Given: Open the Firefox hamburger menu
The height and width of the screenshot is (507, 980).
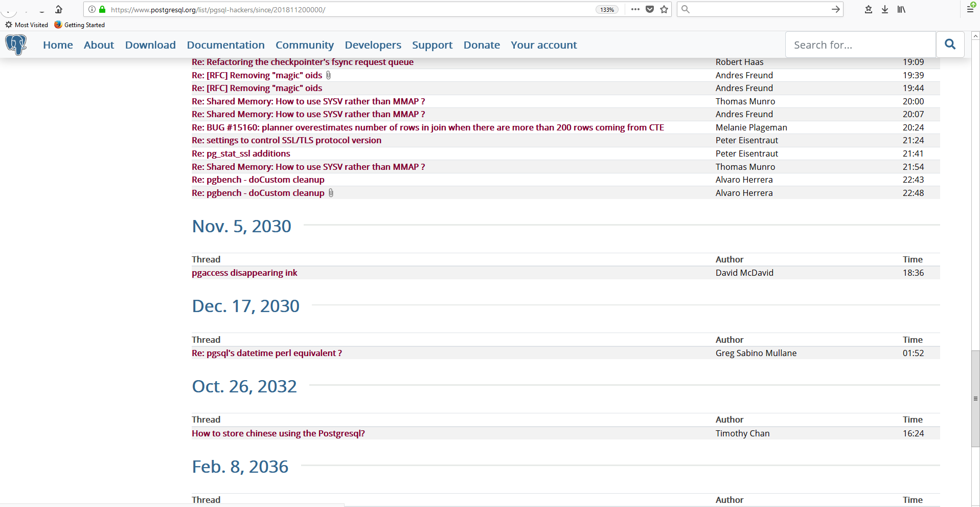Looking at the screenshot, I should 970,8.
